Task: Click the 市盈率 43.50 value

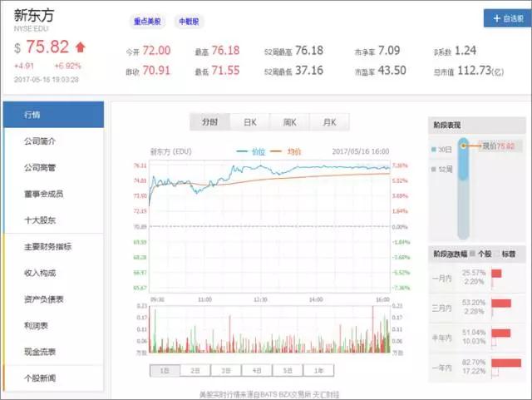Action: [392, 71]
